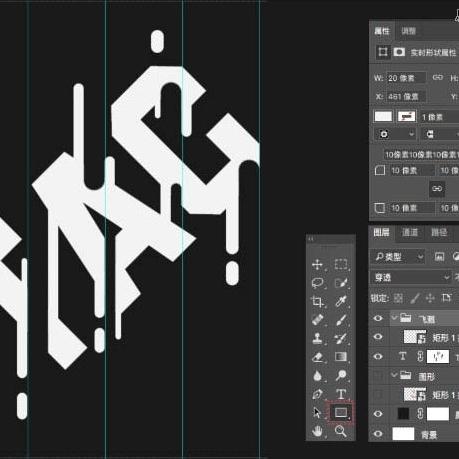Click the W width input field
This screenshot has width=459, height=459.
click(x=406, y=78)
